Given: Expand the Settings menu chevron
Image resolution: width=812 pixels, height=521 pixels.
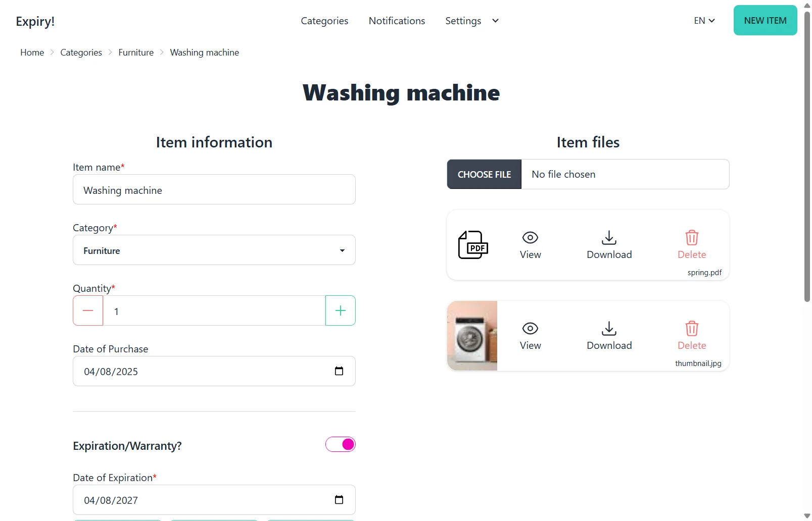Looking at the screenshot, I should (x=495, y=21).
